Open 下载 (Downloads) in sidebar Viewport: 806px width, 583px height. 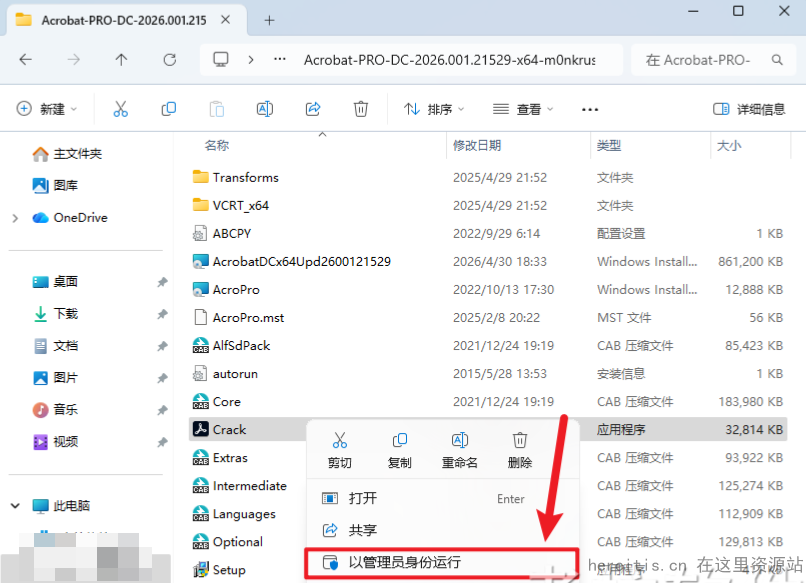pos(54,314)
